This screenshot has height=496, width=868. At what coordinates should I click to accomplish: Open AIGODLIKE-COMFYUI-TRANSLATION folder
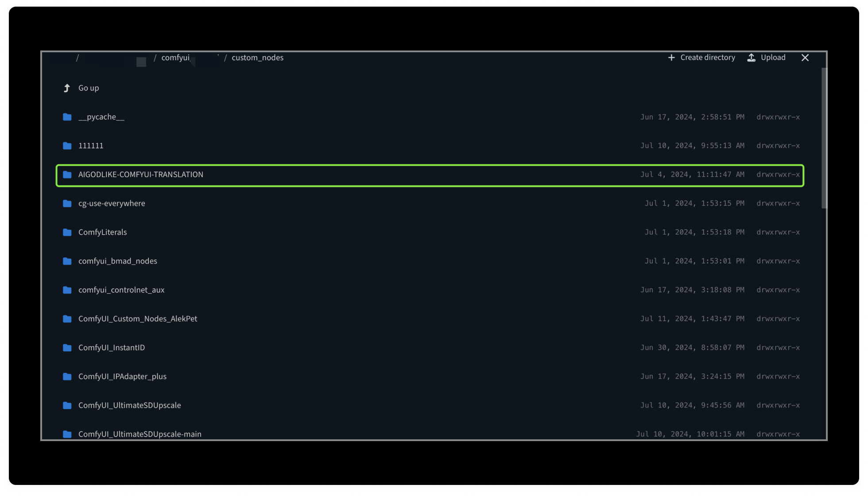[141, 174]
